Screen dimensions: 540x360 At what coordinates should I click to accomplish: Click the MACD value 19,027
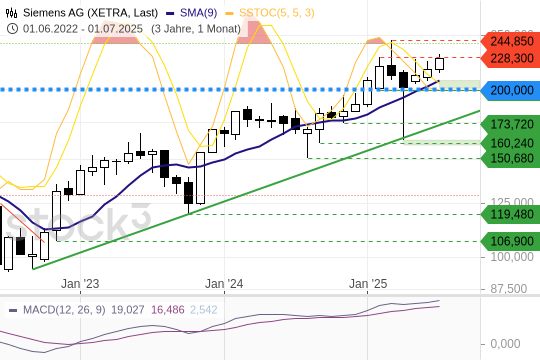[x=127, y=310]
